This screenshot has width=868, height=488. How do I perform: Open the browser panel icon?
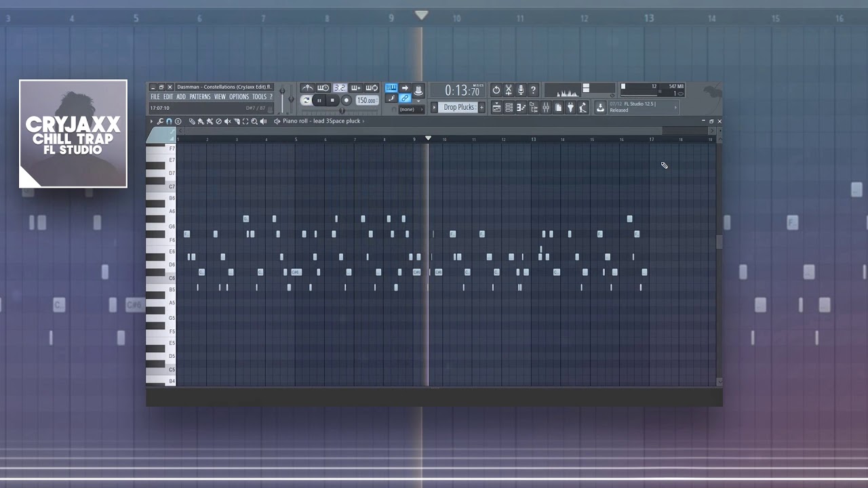[x=534, y=107]
